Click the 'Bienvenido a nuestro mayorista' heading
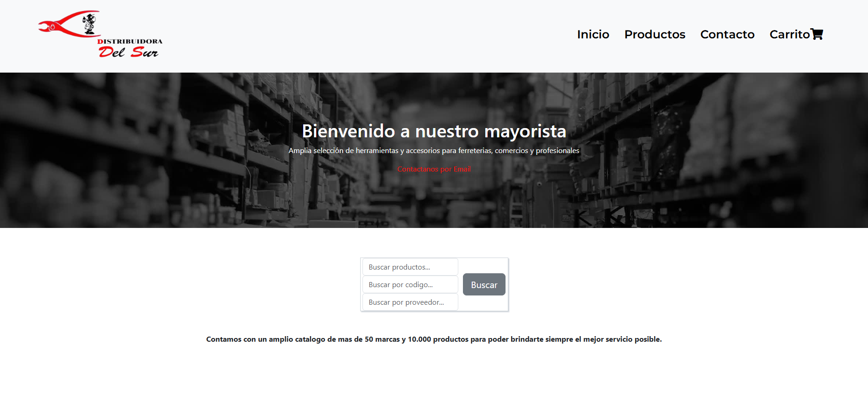The image size is (868, 418). pos(434,131)
